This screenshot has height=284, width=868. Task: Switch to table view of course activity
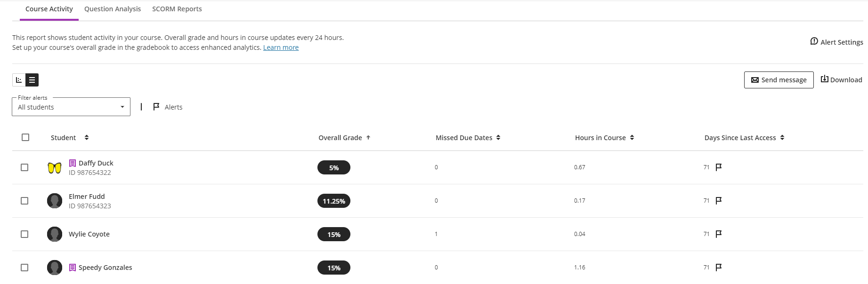tap(32, 80)
